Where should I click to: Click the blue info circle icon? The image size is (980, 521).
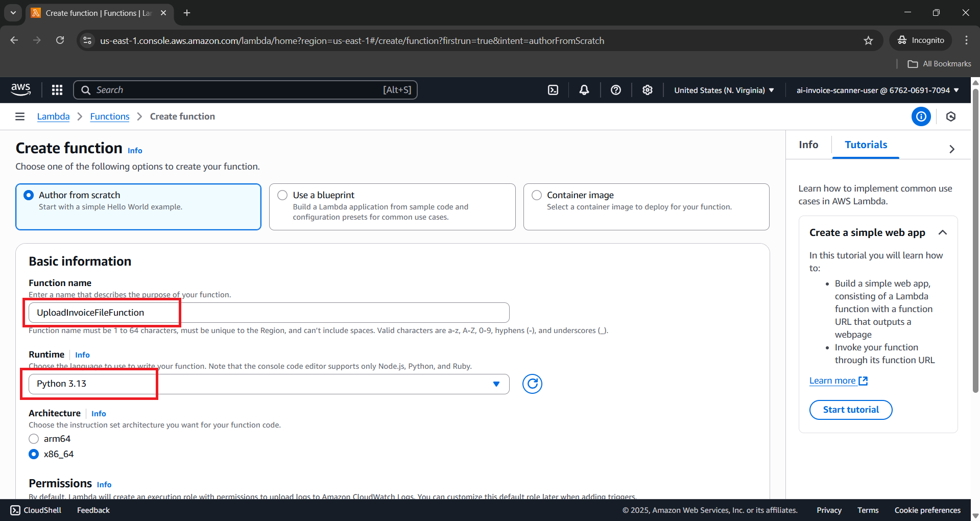(x=921, y=116)
